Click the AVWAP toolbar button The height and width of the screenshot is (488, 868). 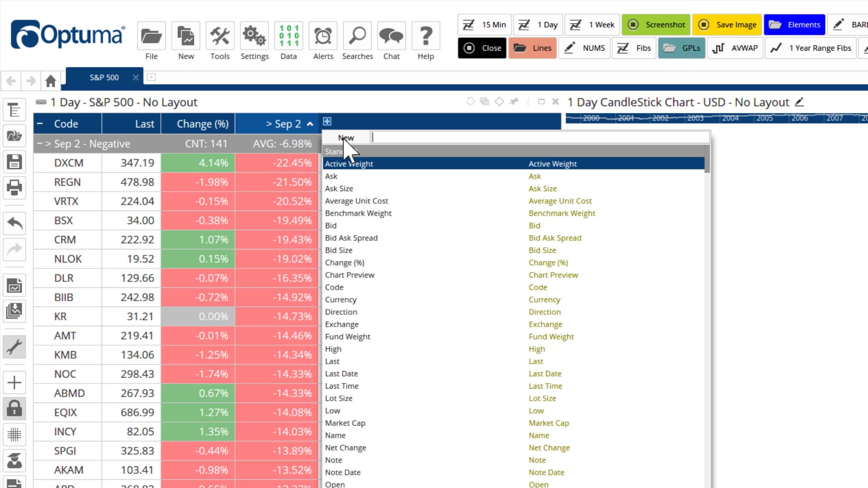tap(735, 48)
